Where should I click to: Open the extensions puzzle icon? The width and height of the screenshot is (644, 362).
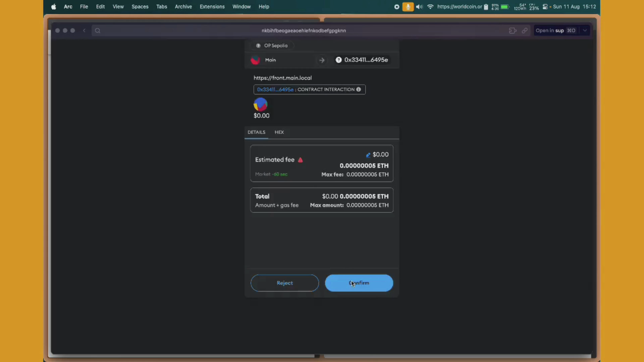point(513,31)
